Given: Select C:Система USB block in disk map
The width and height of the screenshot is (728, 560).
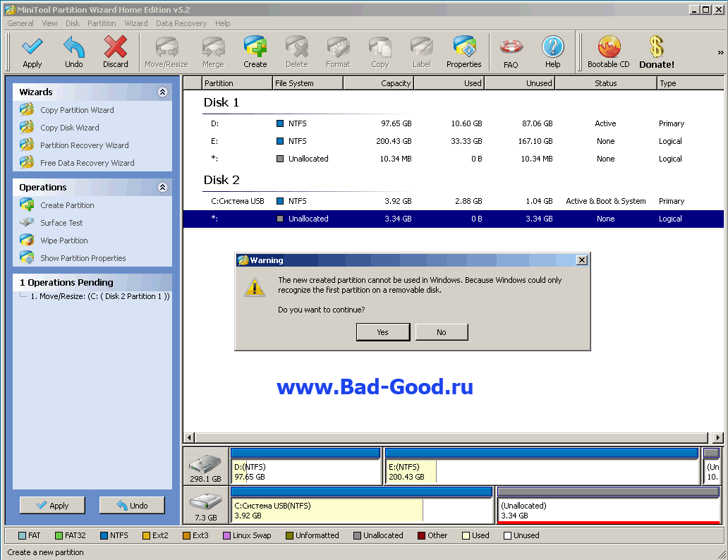Looking at the screenshot, I should 362,505.
